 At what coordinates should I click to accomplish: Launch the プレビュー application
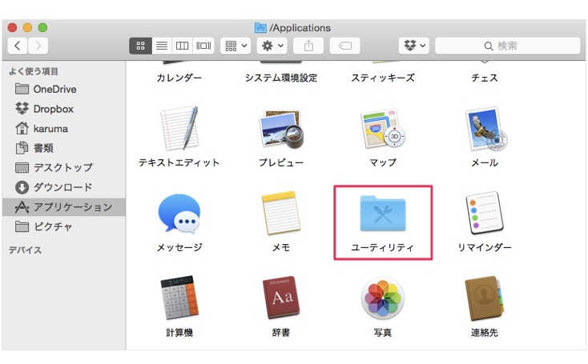pyautogui.click(x=280, y=130)
